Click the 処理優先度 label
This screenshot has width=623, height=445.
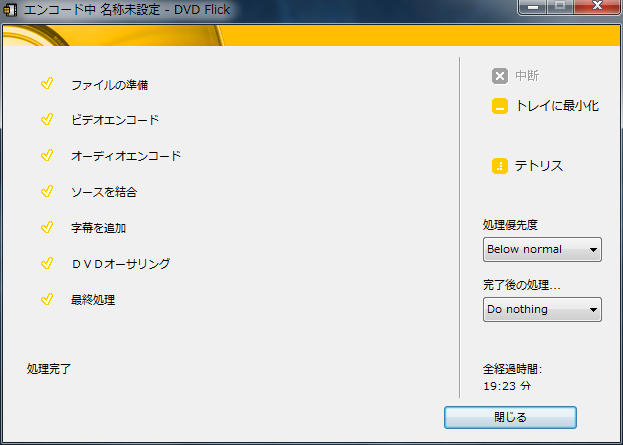click(510, 225)
